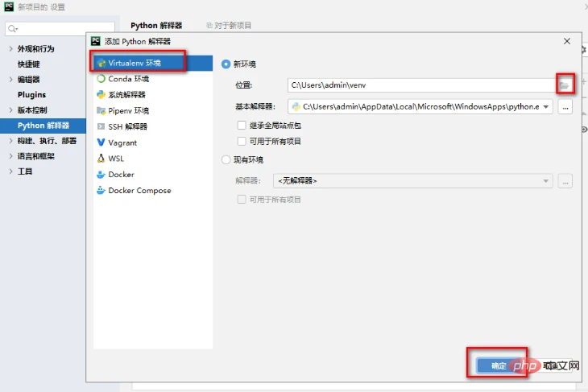Screen dimensions: 588x392
Task: Choose the Docker Compose icon
Action: [x=101, y=191]
